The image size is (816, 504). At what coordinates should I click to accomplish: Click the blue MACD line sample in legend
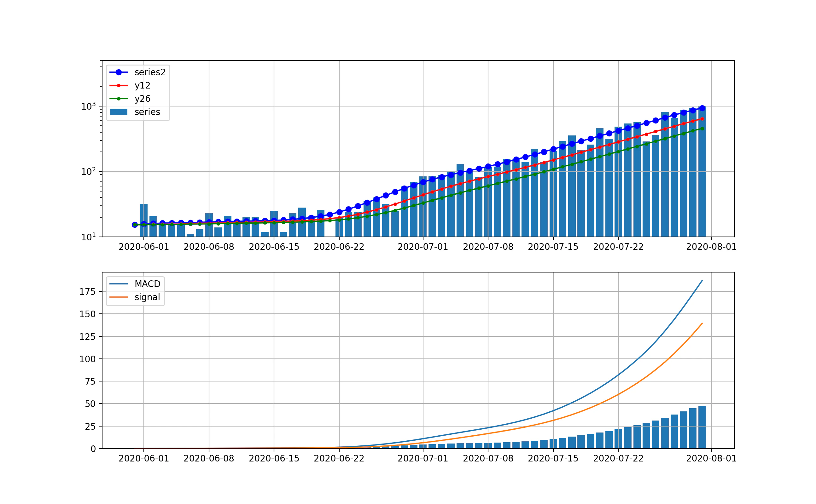coord(119,284)
